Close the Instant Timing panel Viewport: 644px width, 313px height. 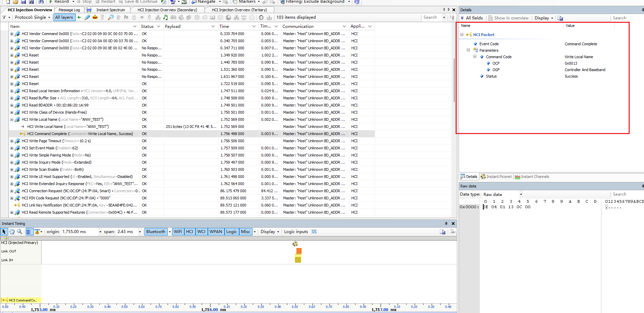[453, 224]
